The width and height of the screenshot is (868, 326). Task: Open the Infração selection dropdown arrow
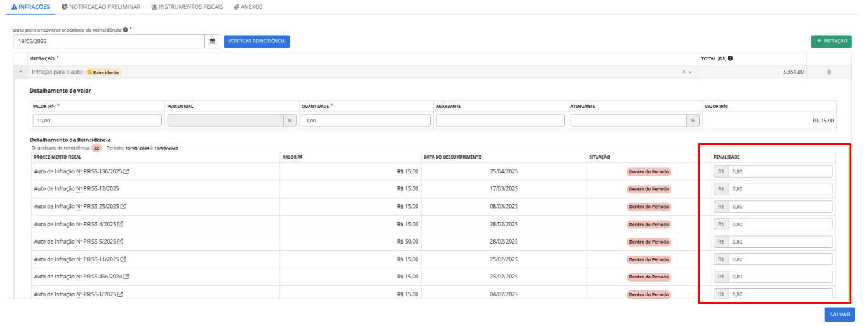pyautogui.click(x=690, y=72)
